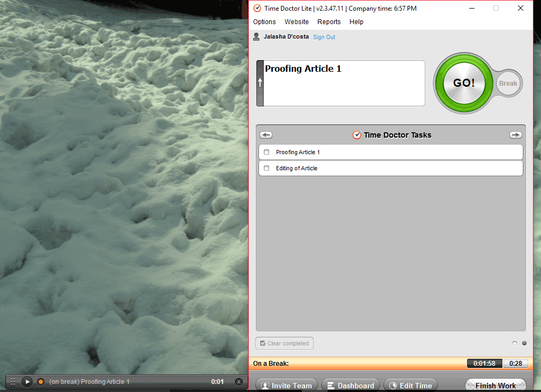
Task: Click the mini bar task label 'Proofing Article 1'
Action: click(x=105, y=382)
